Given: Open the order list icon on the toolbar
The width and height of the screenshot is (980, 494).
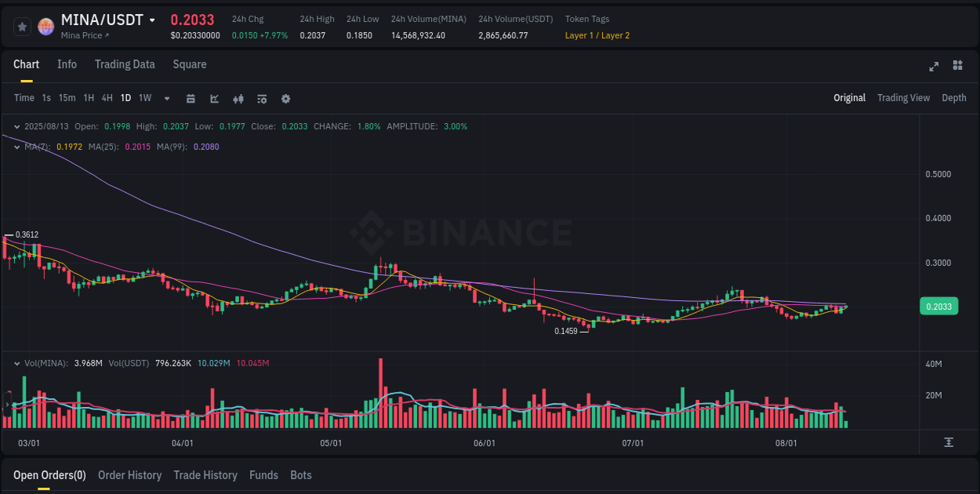Looking at the screenshot, I should tap(262, 98).
